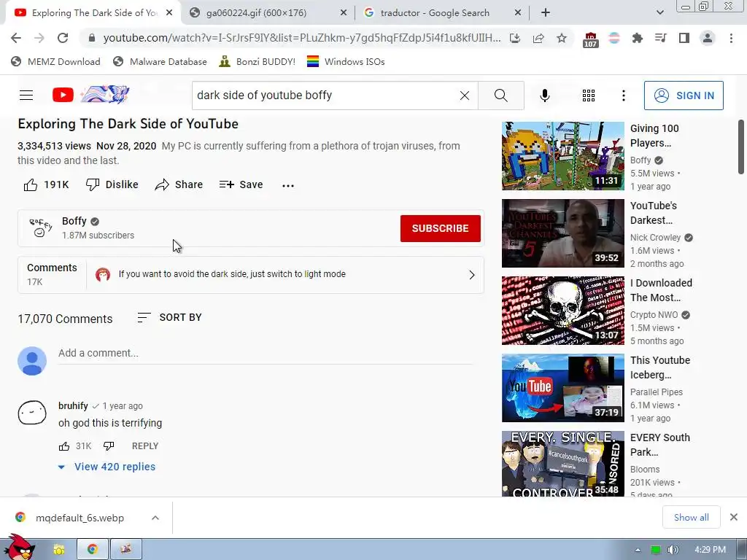
Task: Open the Chrome profile avatar
Action: (x=708, y=38)
